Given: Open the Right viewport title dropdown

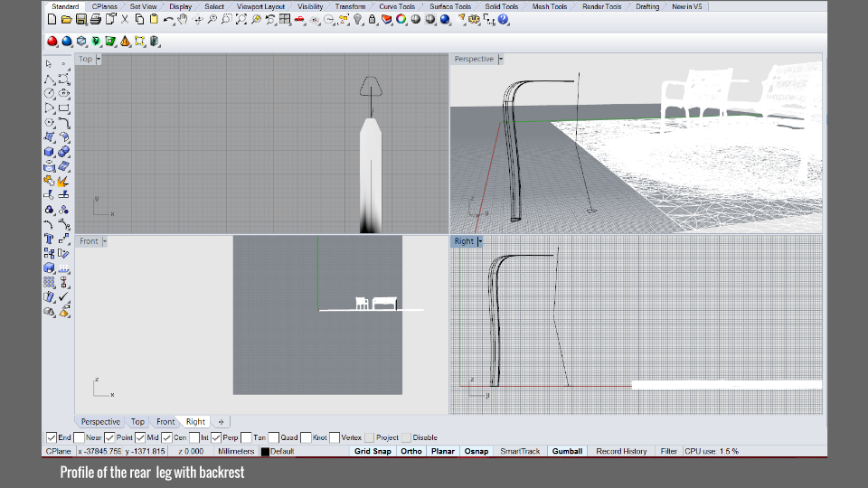Looking at the screenshot, I should pos(480,241).
